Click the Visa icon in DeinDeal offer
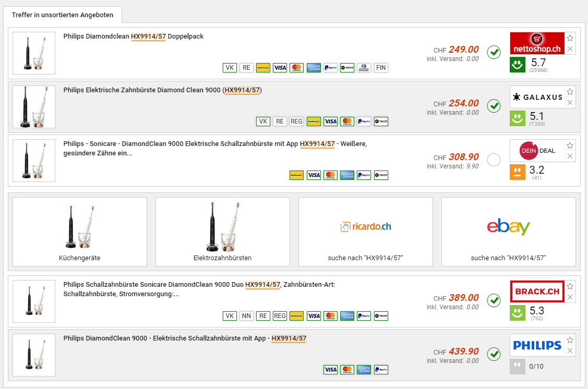The image size is (588, 389). 314,175
